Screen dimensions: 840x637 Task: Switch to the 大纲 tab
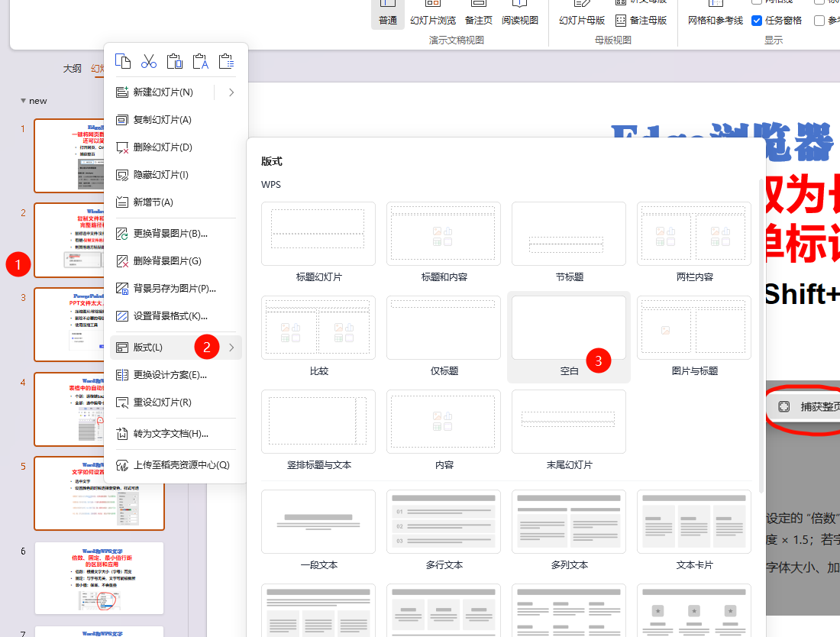73,69
